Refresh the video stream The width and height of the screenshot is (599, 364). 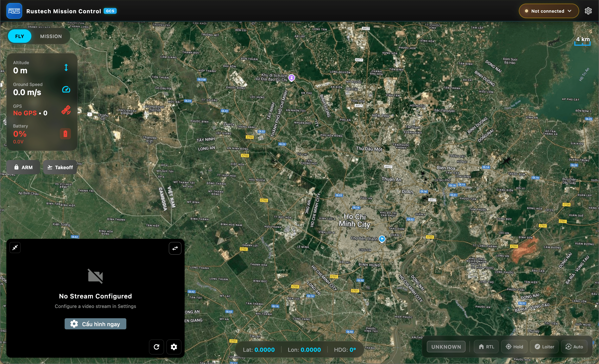156,347
